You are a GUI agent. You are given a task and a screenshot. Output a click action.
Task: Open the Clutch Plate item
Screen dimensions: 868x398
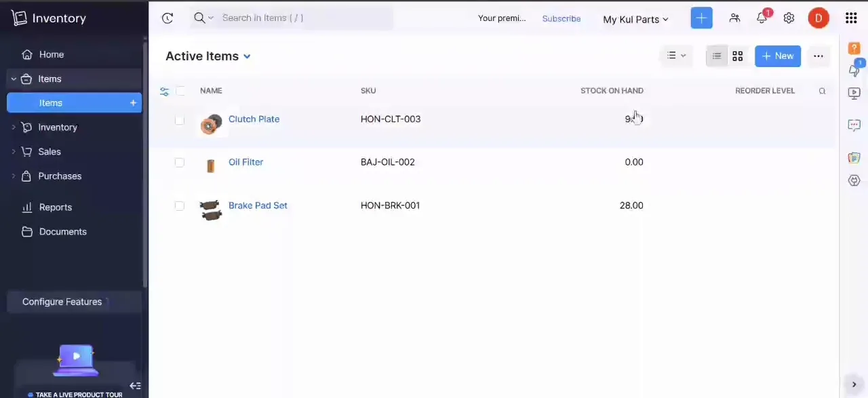click(254, 119)
